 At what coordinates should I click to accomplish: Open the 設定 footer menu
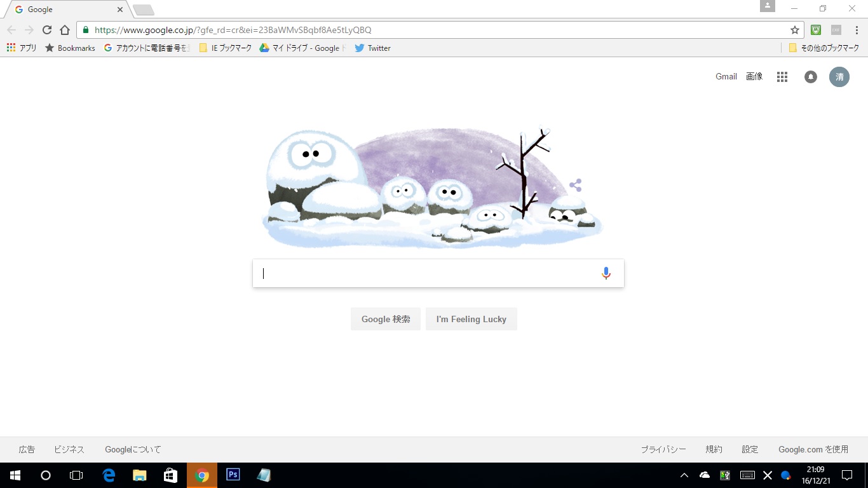coord(750,449)
